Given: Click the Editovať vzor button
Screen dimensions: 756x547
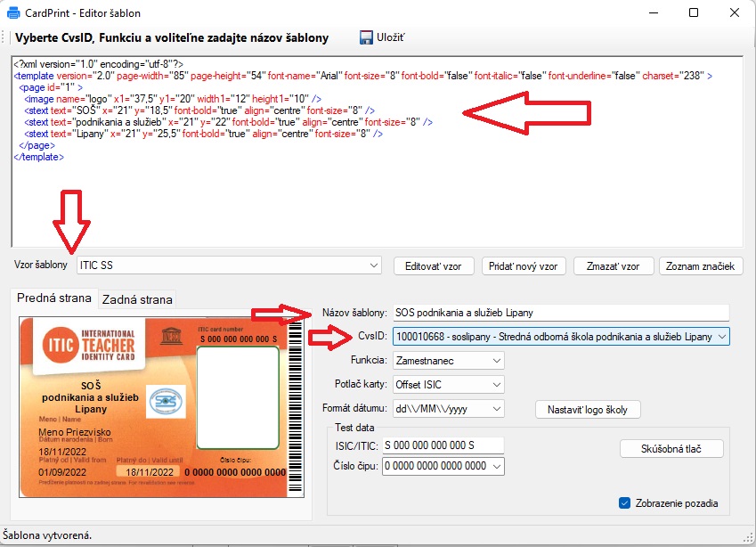Looking at the screenshot, I should [x=434, y=266].
